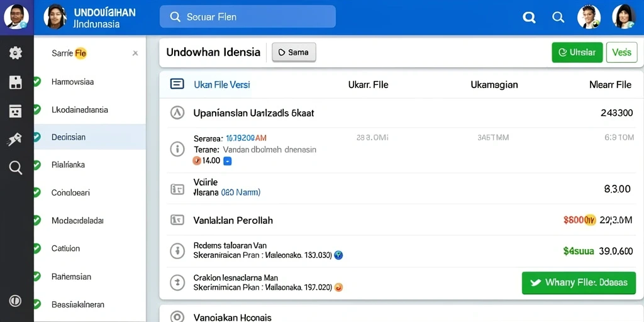This screenshot has width=644, height=322.
Task: Click the orange badge next to 14.00
Action: [x=197, y=161]
